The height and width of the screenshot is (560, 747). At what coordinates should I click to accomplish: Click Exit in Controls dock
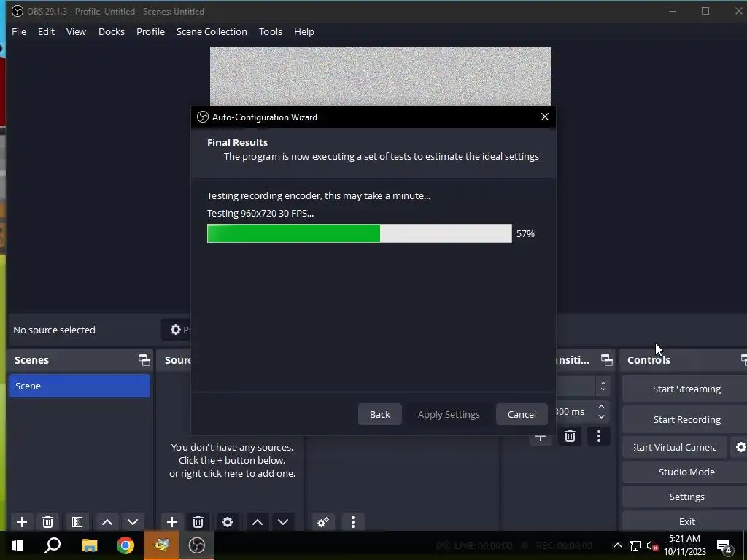click(x=686, y=521)
